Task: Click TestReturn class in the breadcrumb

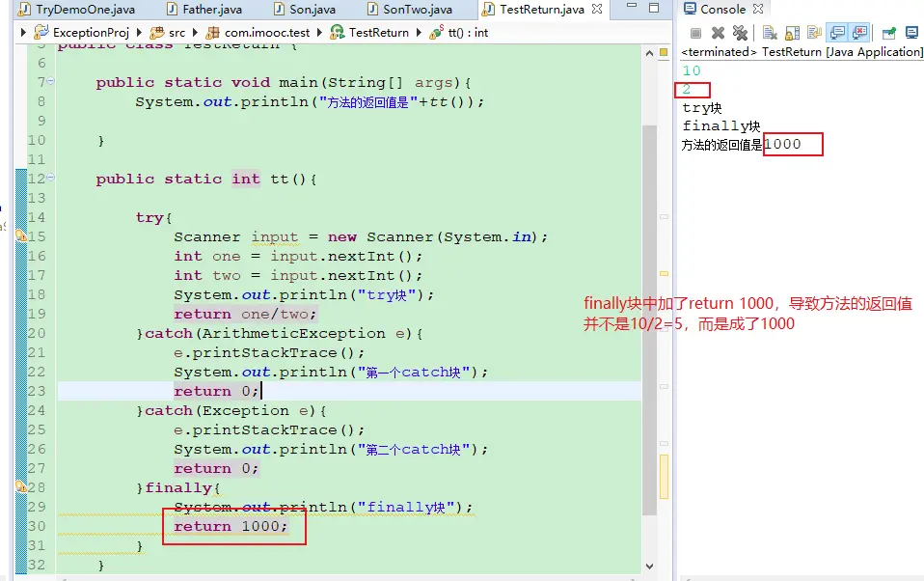Action: coord(369,33)
